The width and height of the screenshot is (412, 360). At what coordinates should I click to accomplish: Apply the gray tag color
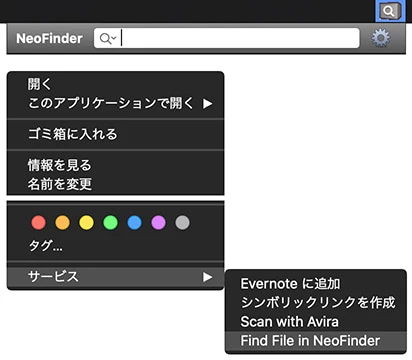point(183,223)
